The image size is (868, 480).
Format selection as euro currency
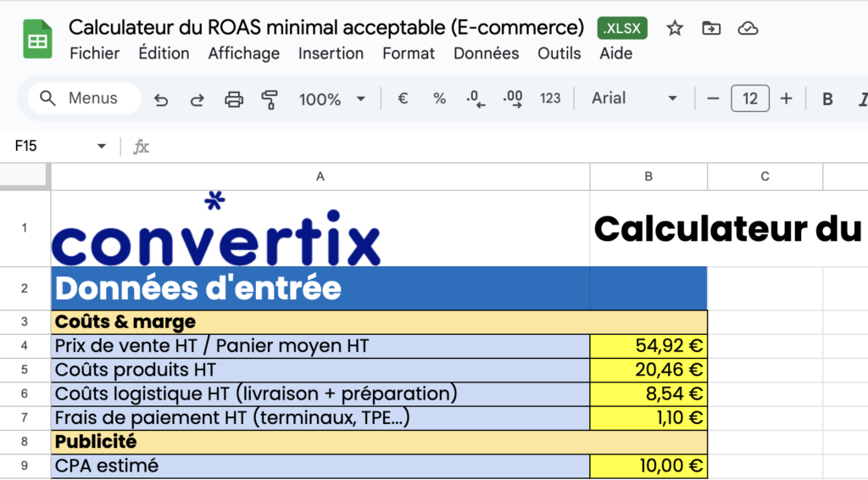click(403, 98)
